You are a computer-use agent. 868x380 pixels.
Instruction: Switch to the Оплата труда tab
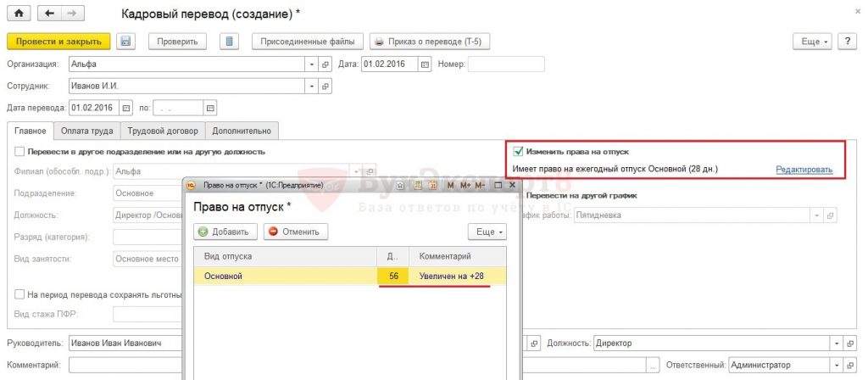pyautogui.click(x=87, y=131)
